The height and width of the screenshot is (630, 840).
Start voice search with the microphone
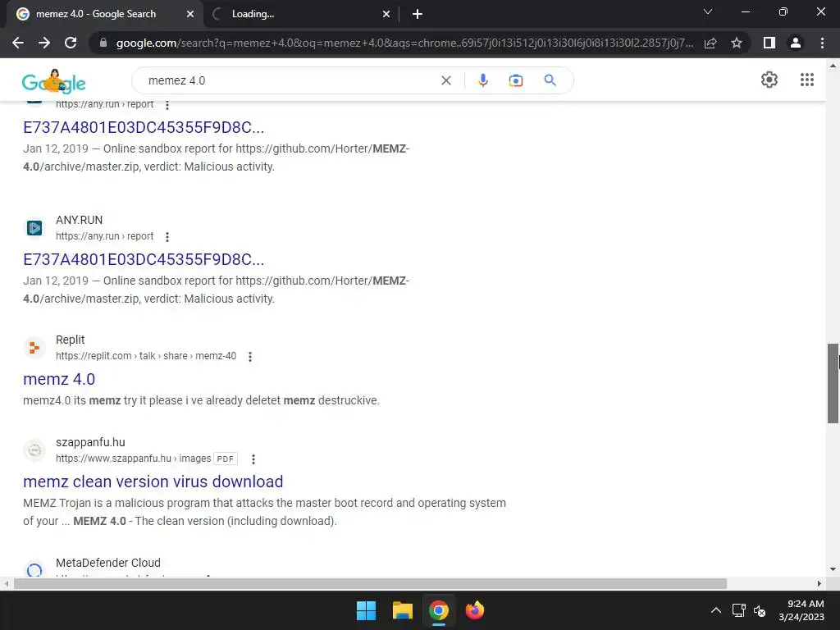[x=482, y=80]
